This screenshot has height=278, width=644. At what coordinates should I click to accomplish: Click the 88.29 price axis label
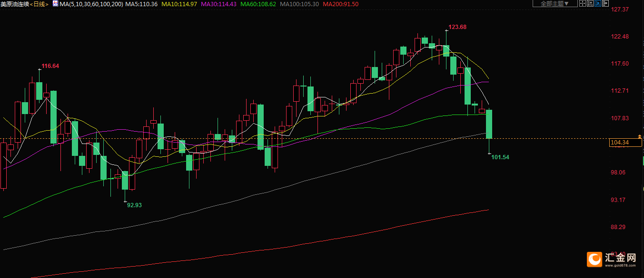pos(618,227)
